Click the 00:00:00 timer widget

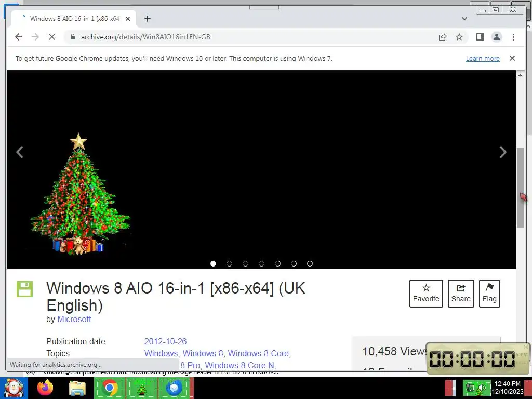tap(478, 358)
